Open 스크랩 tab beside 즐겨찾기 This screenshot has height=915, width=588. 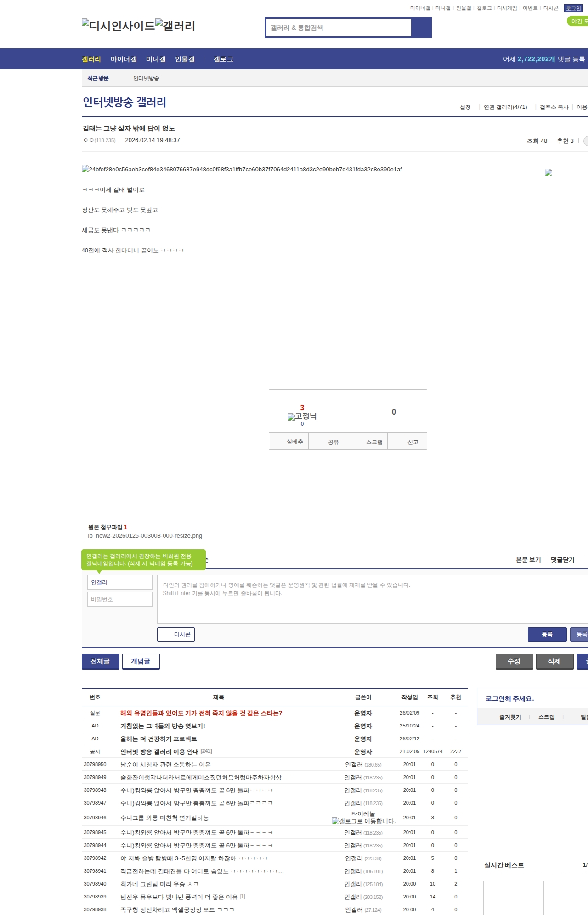coord(546,717)
